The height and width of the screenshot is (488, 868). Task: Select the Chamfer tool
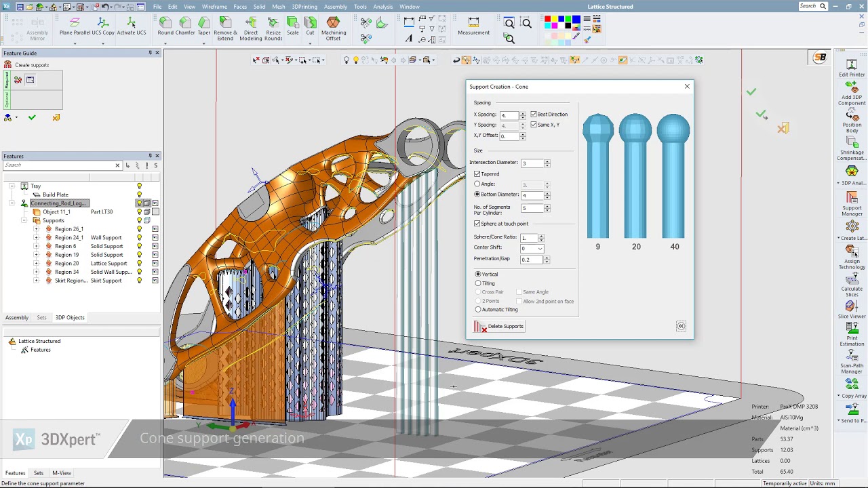tap(185, 26)
